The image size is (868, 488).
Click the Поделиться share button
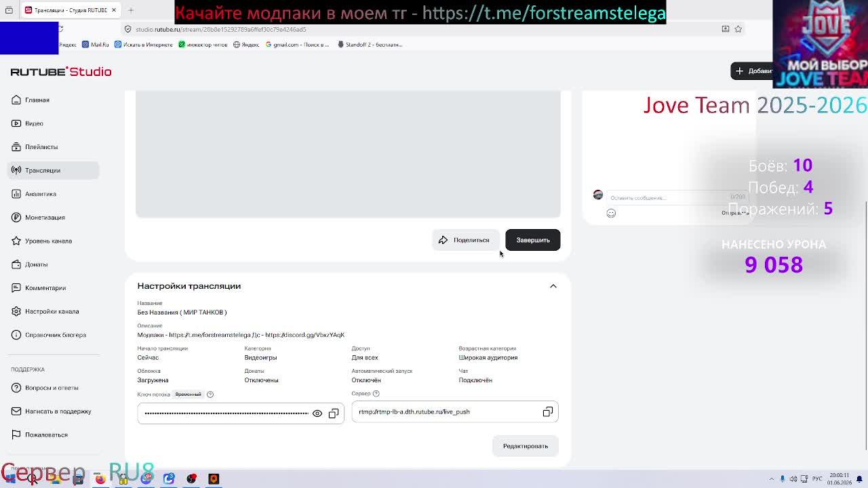pos(465,240)
